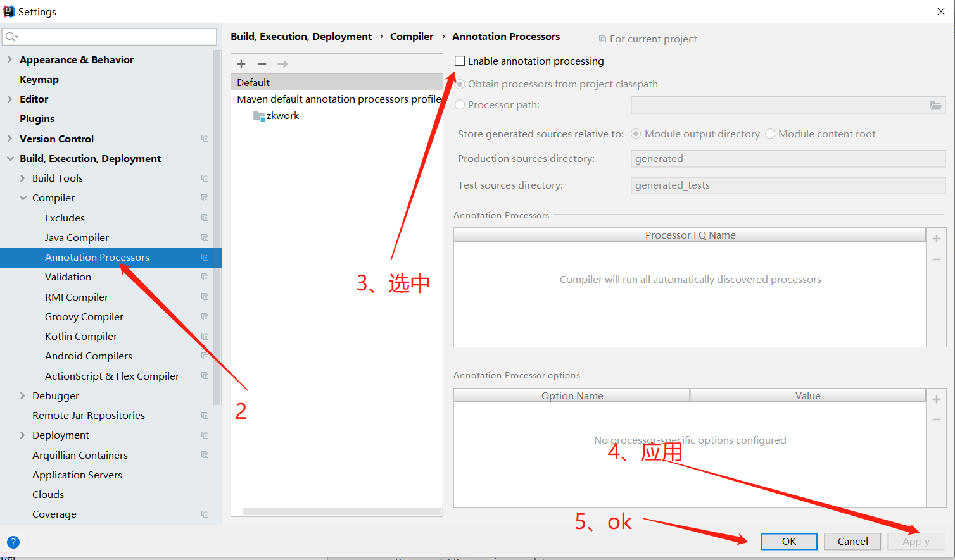This screenshot has height=560, width=955.
Task: Click the Option Name column header
Action: point(572,396)
